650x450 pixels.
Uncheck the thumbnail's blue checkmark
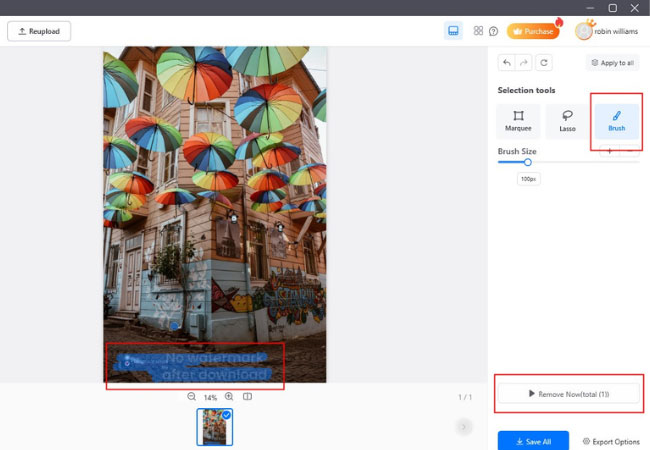226,415
